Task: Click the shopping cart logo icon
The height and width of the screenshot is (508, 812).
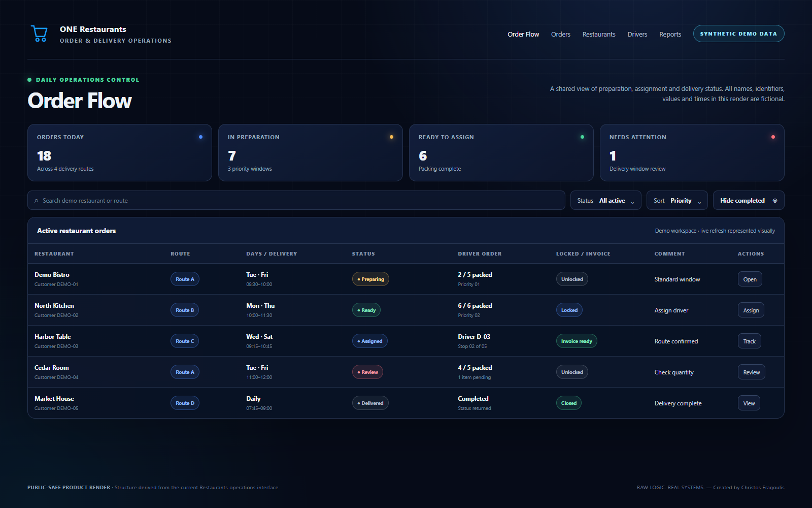Action: pyautogui.click(x=39, y=34)
